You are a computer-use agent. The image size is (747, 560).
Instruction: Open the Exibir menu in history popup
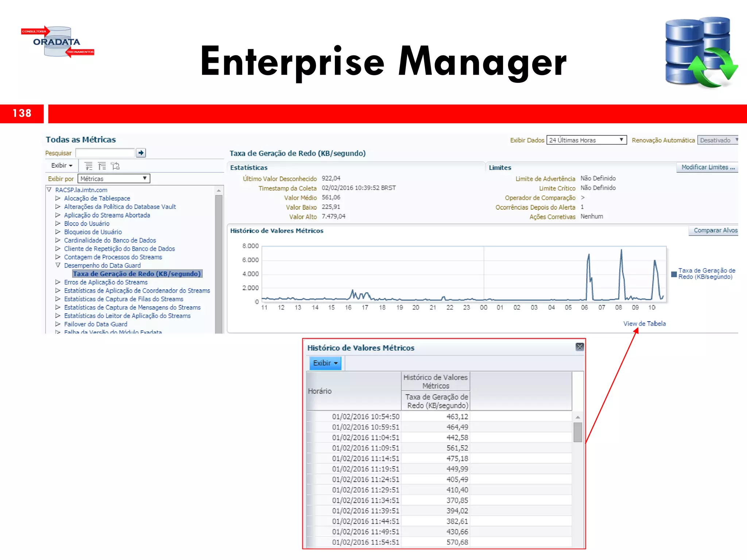pos(325,363)
